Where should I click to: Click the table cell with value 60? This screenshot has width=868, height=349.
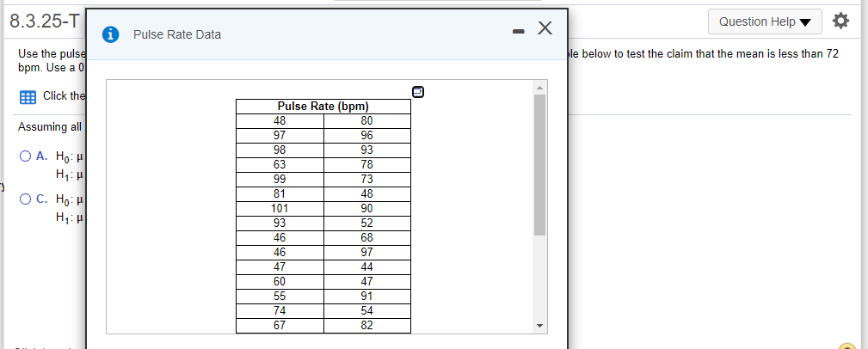click(x=280, y=282)
